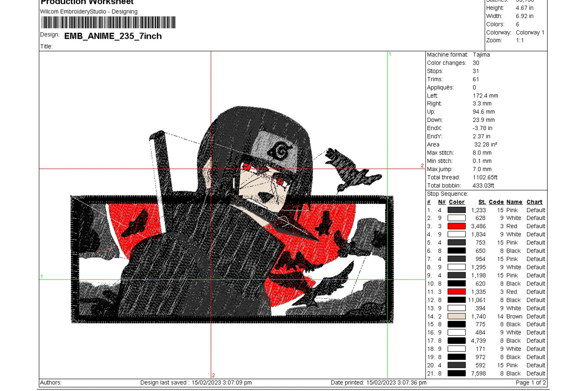
Task: Select the Total thread value 1102.65ft
Action: point(485,178)
